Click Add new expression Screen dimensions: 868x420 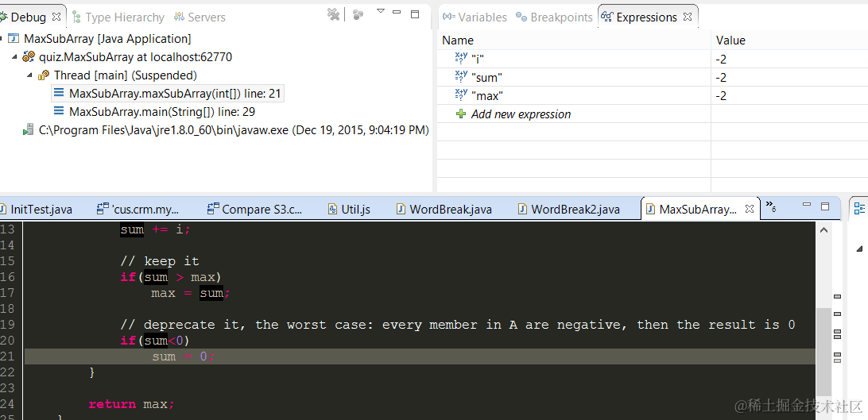(x=521, y=114)
